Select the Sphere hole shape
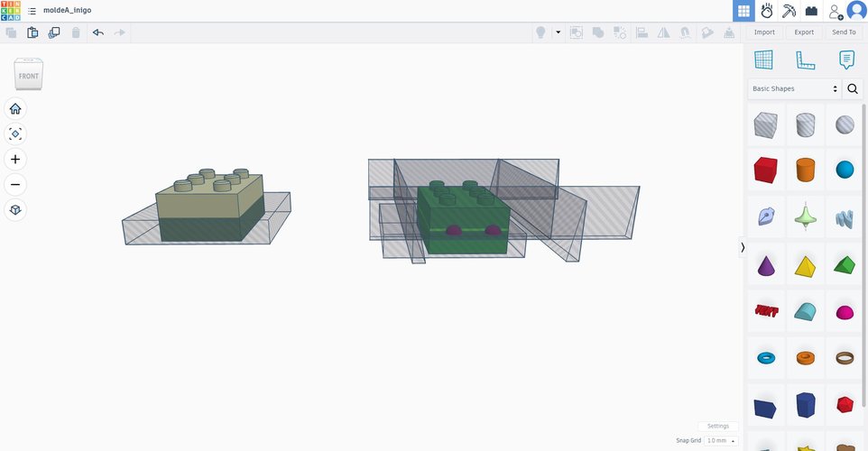This screenshot has width=868, height=451. tap(845, 124)
